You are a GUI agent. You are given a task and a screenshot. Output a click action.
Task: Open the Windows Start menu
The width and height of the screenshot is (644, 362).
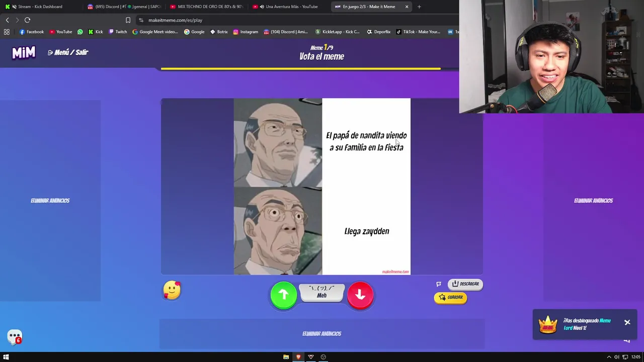6,357
